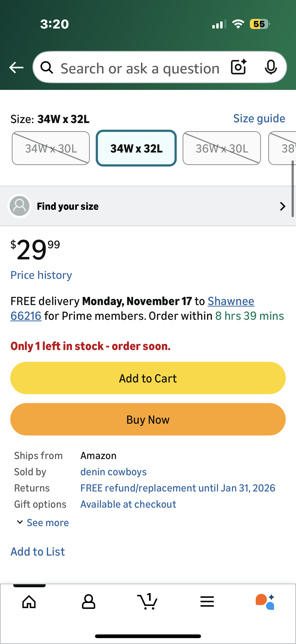Open the hamburger menu icon
Viewport: 296px width, 644px height.
point(207,602)
